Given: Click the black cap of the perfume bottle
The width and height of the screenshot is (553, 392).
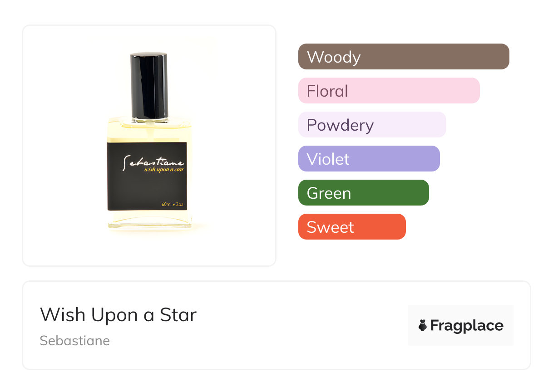Looking at the screenshot, I should 149,86.
